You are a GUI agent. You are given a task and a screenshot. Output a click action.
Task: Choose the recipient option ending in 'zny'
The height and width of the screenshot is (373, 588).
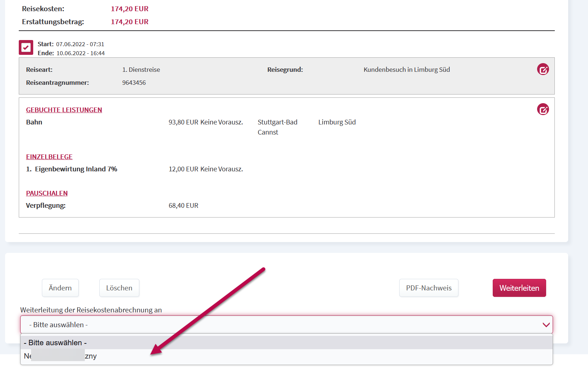pos(287,356)
